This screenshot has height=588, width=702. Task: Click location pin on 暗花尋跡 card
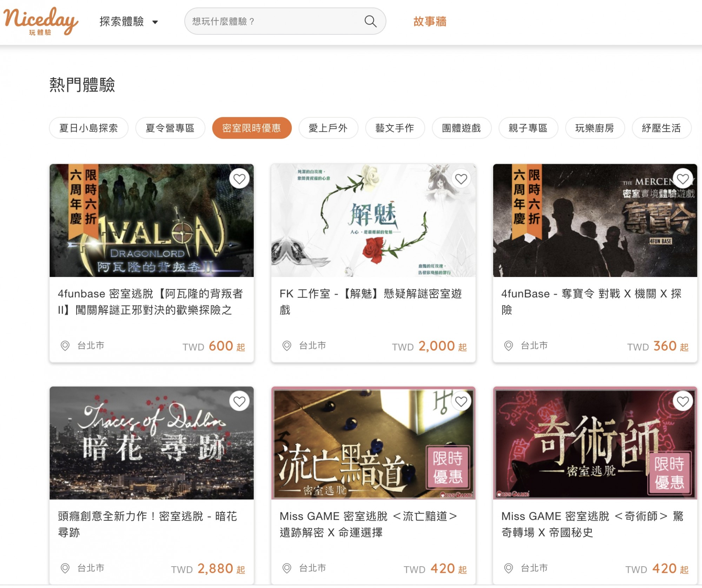[65, 568]
